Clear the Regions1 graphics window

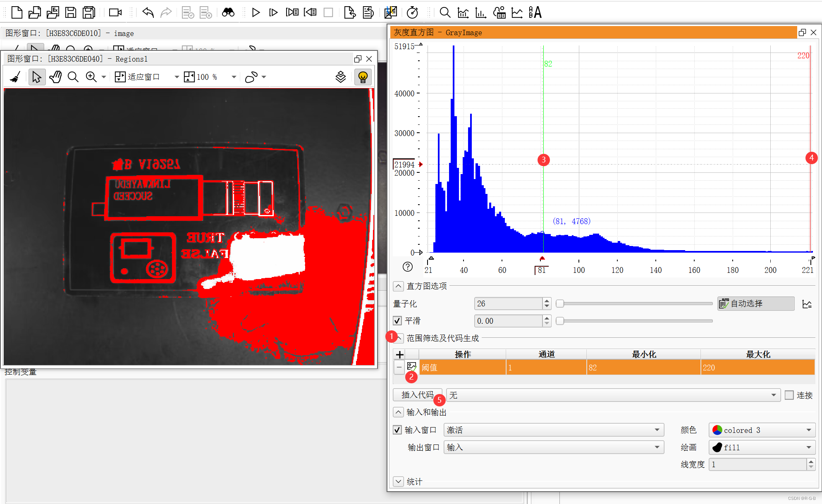[16, 77]
